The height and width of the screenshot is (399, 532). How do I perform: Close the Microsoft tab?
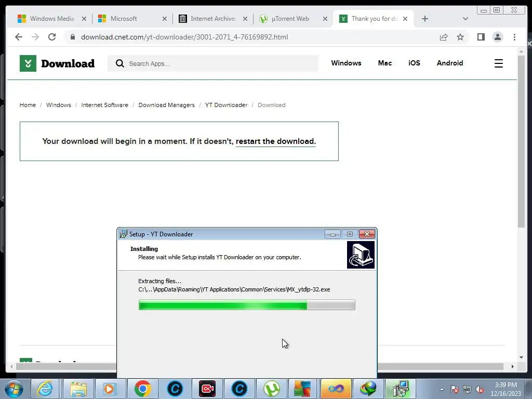point(165,19)
